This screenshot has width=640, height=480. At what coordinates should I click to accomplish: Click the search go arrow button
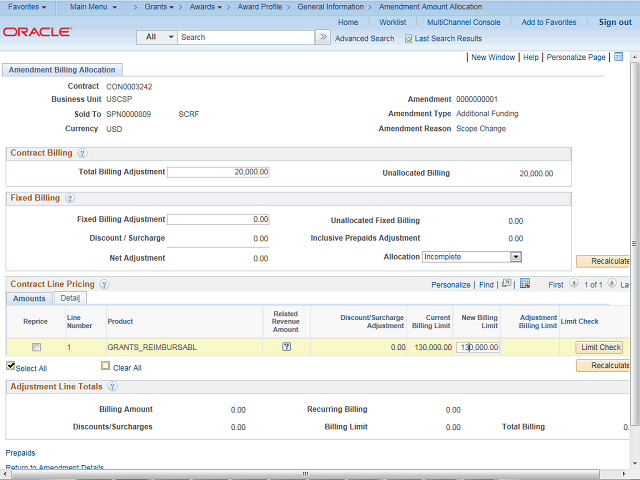point(322,37)
